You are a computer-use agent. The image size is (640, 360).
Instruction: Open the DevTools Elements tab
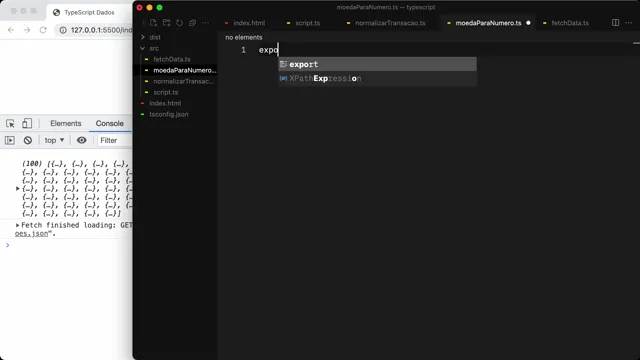(x=66, y=123)
